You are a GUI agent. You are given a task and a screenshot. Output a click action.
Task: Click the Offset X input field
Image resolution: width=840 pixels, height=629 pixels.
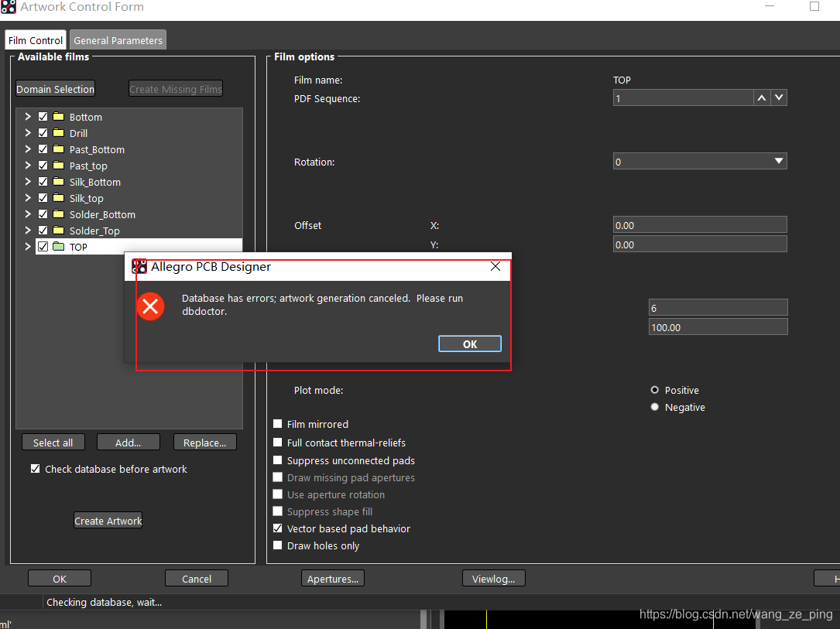pos(700,225)
